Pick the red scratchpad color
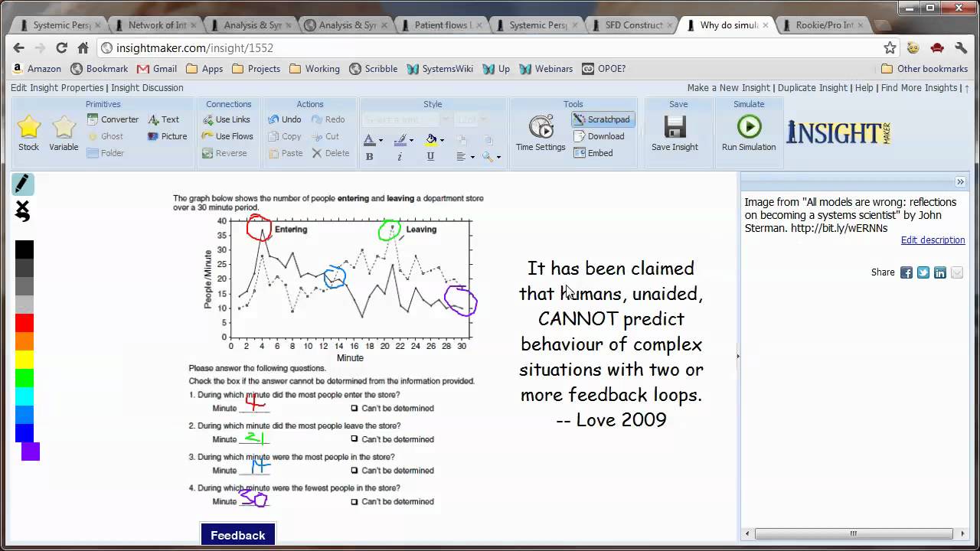The width and height of the screenshot is (980, 551). click(x=24, y=322)
